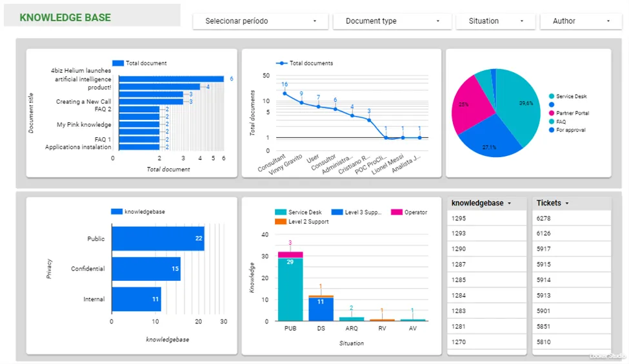Click the bar with value 4
The height and width of the screenshot is (364, 629).
pos(159,86)
